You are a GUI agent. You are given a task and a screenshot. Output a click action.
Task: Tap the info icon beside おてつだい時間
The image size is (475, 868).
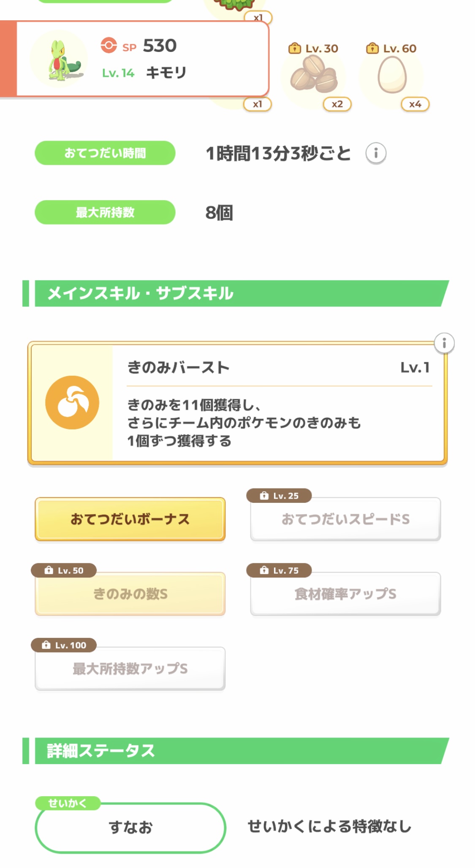click(375, 153)
